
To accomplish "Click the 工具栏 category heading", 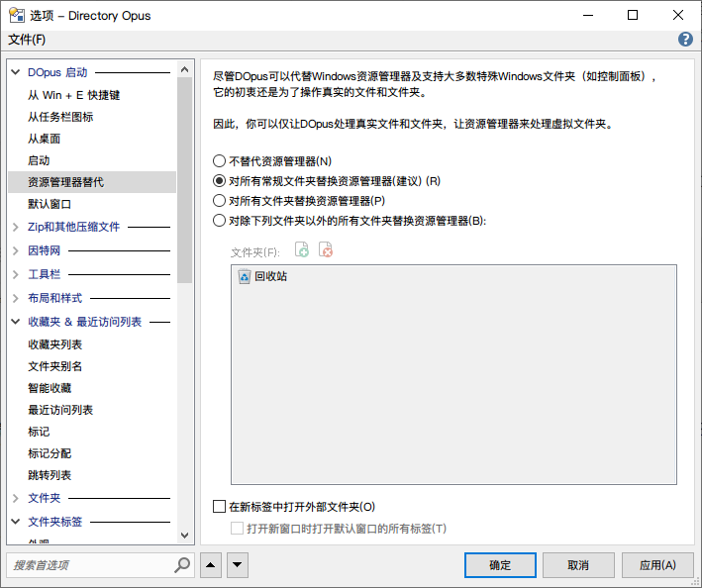I will pyautogui.click(x=44, y=274).
